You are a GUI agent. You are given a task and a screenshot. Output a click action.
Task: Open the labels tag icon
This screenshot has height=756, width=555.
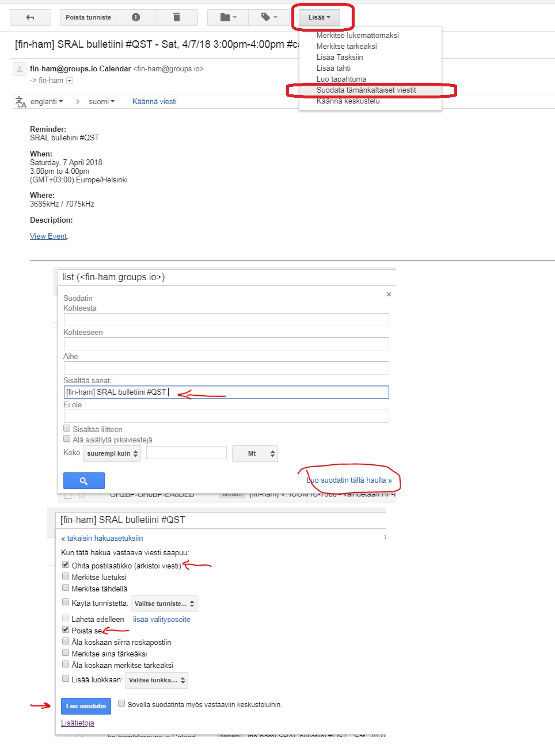pyautogui.click(x=269, y=17)
